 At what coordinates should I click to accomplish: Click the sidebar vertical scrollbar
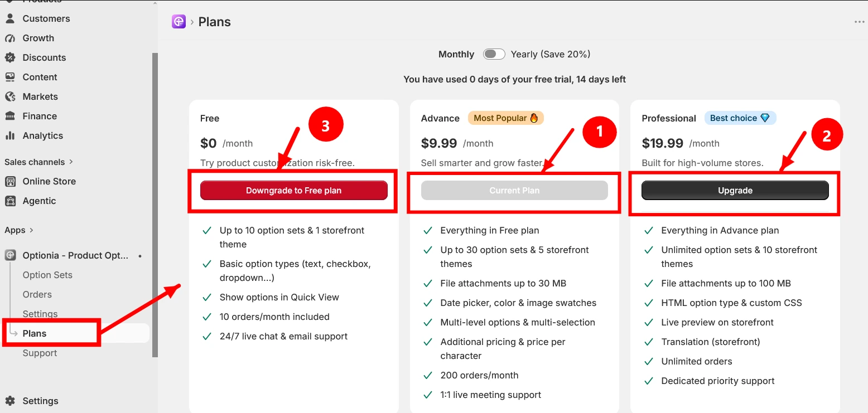pos(155,205)
